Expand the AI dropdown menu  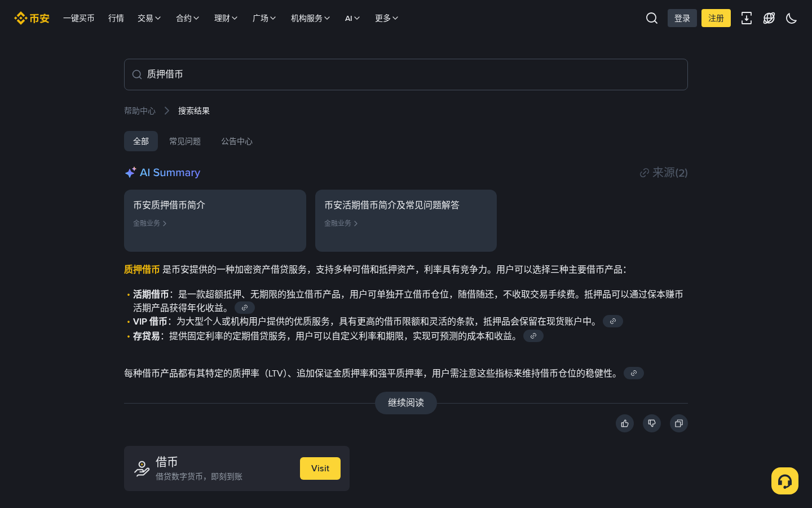(352, 18)
